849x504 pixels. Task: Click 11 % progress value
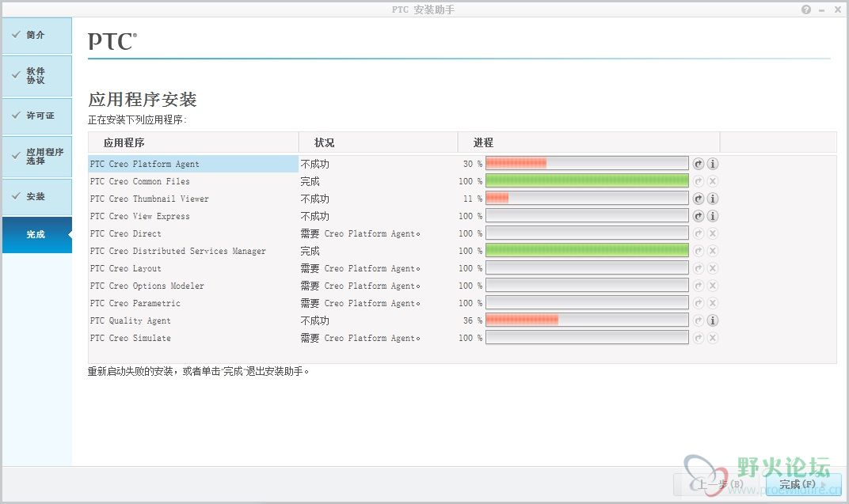pyautogui.click(x=472, y=199)
